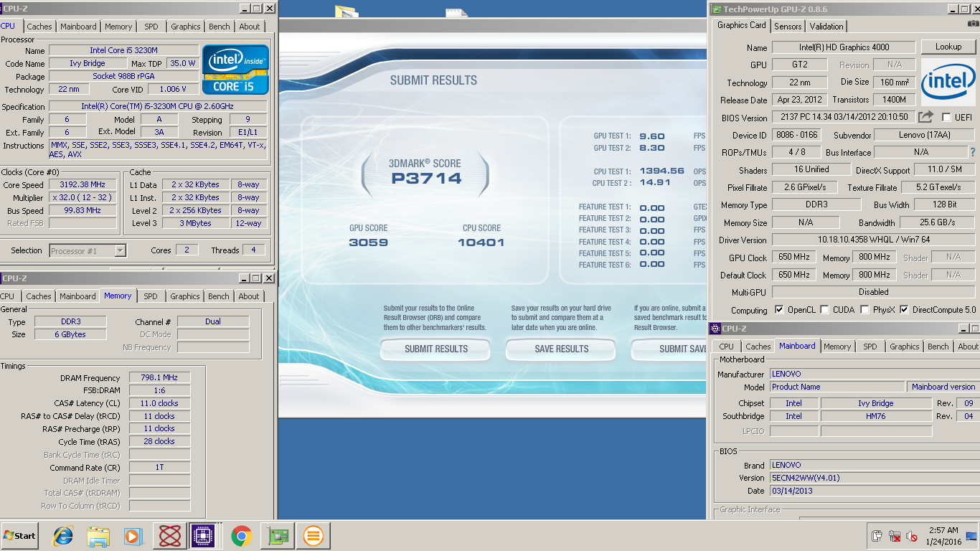Click SAVE RESULTS button in 3DMark
Image resolution: width=980 pixels, height=551 pixels.
(561, 349)
